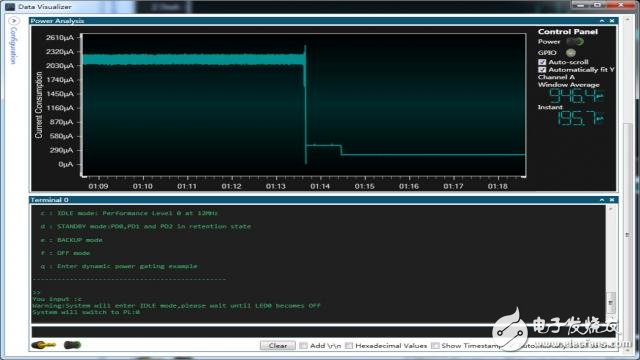The height and width of the screenshot is (360, 640).
Task: Click the terminal scrollbar up arrow
Action: point(611,209)
